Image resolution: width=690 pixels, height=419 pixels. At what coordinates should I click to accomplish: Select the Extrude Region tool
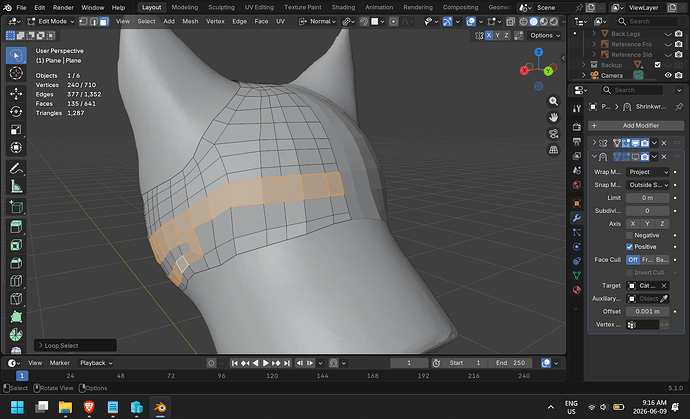16,227
